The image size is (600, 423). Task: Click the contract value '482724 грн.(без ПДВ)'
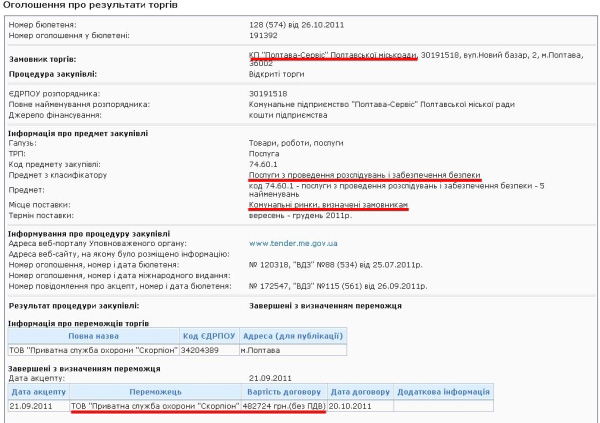click(284, 407)
